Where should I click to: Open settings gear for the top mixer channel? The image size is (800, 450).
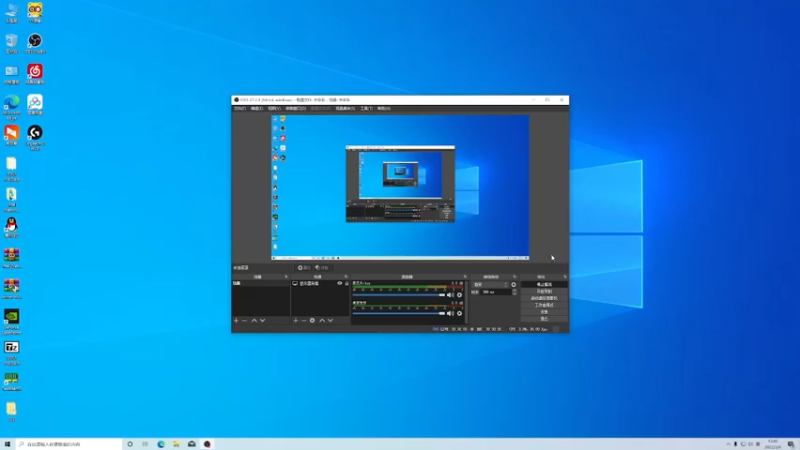tap(459, 295)
